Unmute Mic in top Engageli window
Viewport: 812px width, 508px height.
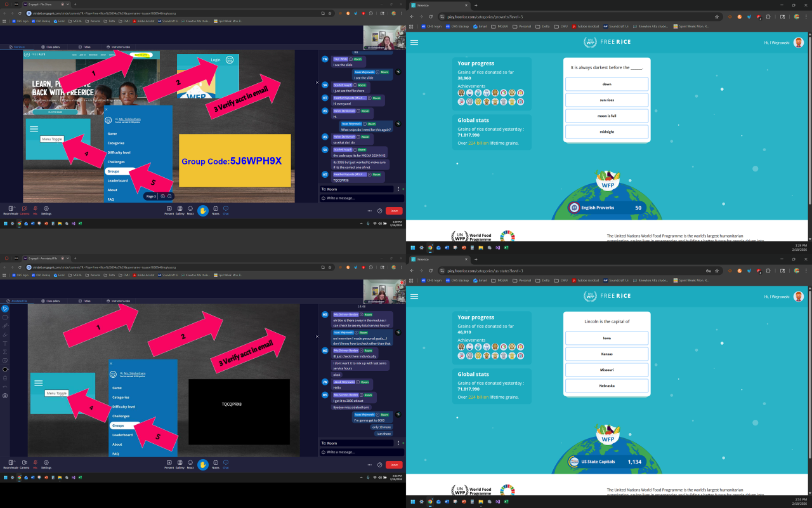(35, 210)
